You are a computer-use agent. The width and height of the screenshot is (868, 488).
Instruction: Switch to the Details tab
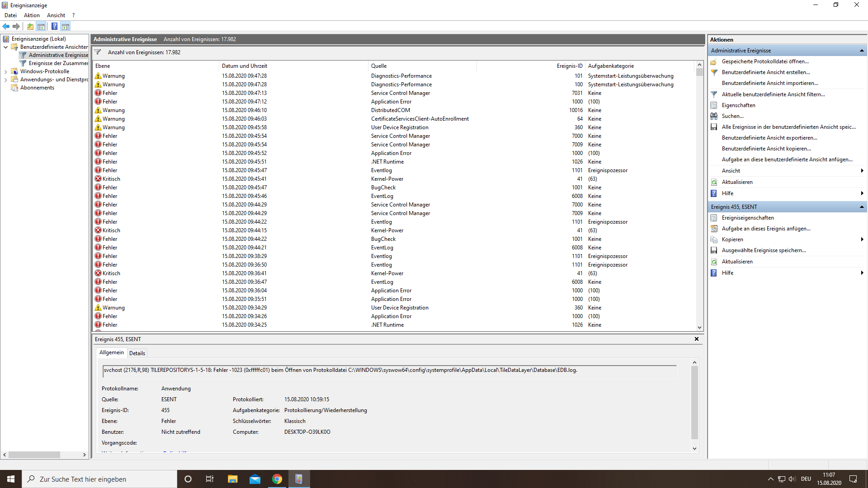[137, 353]
